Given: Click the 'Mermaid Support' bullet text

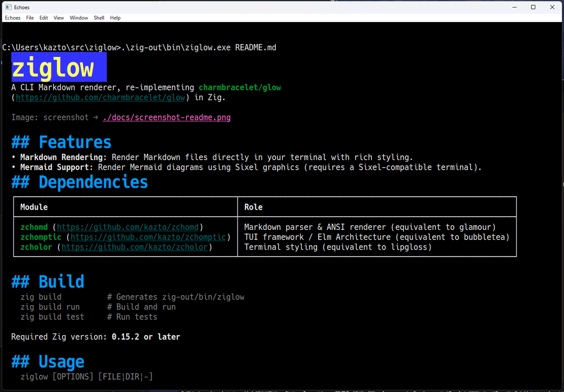Looking at the screenshot, I should pos(57,167).
